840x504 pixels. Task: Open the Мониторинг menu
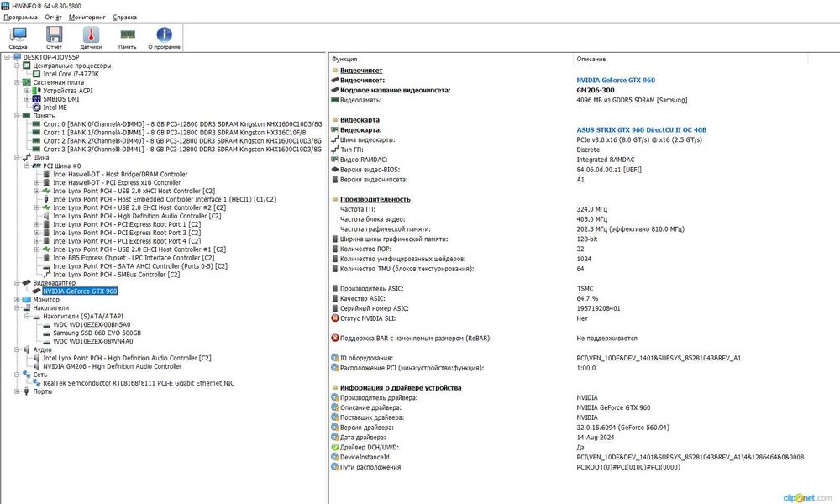point(87,17)
